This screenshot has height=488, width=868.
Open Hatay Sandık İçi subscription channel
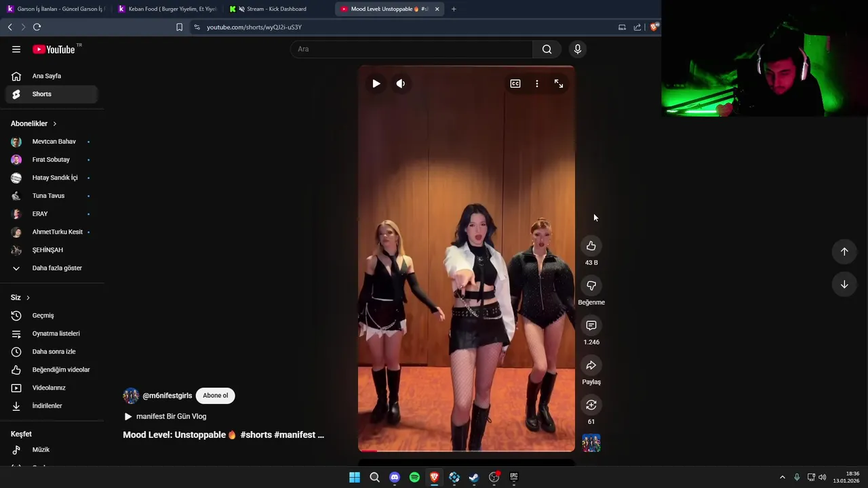(x=52, y=178)
